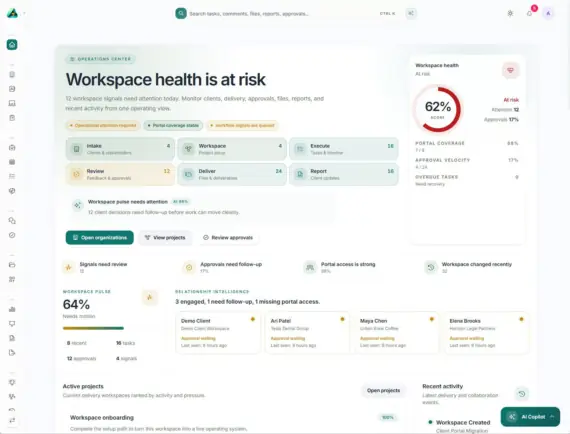The width and height of the screenshot is (570, 434).
Task: Expand the workspace logo dropdown arrow
Action: point(24,13)
